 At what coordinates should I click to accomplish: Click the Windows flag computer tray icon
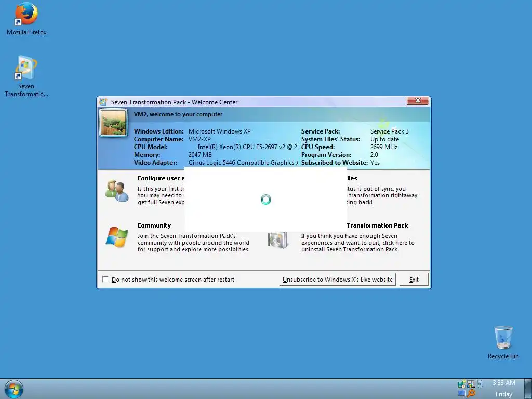click(471, 384)
